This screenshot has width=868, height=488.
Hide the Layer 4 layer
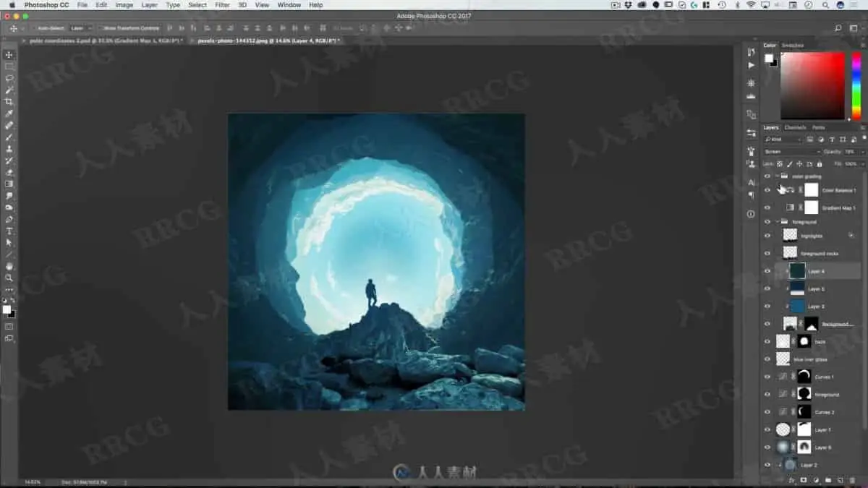click(x=767, y=271)
